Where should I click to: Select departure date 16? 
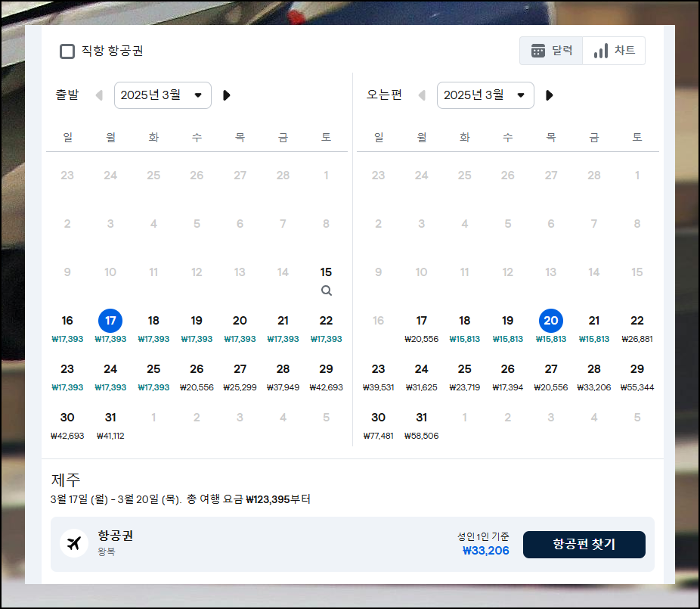point(67,328)
